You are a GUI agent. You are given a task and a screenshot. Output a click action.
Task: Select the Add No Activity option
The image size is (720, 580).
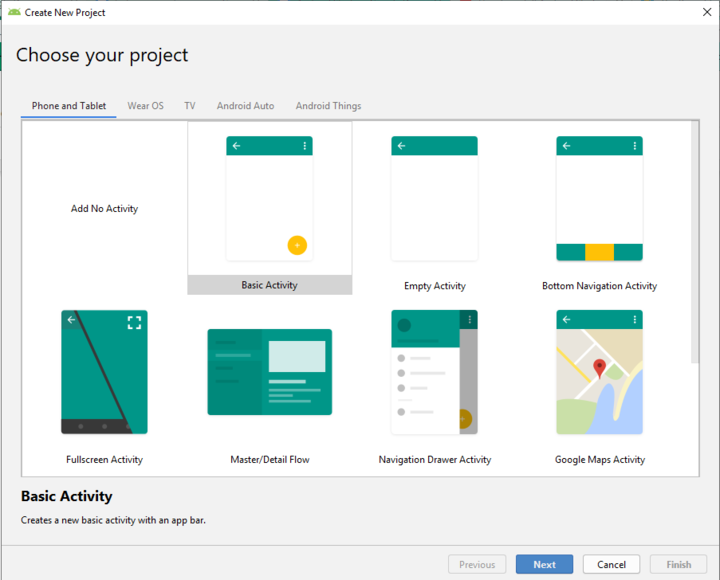pos(104,208)
